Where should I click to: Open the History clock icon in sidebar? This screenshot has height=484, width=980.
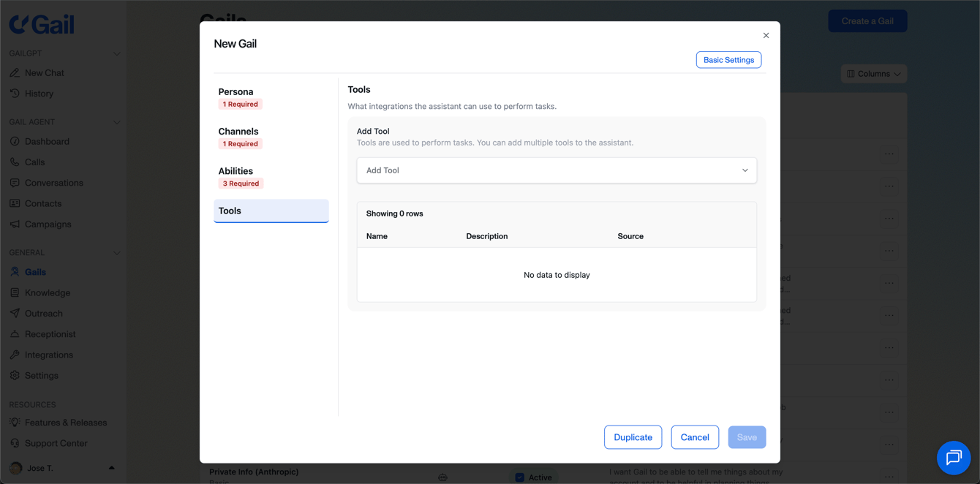15,94
